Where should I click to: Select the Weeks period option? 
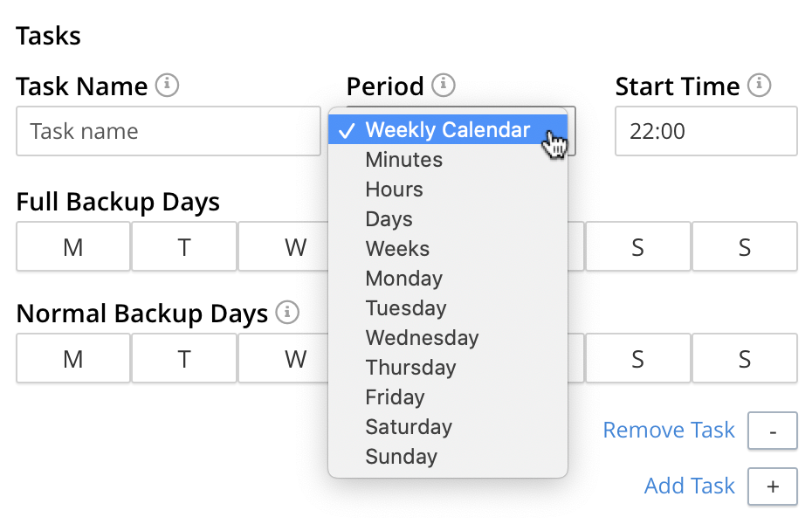click(397, 249)
